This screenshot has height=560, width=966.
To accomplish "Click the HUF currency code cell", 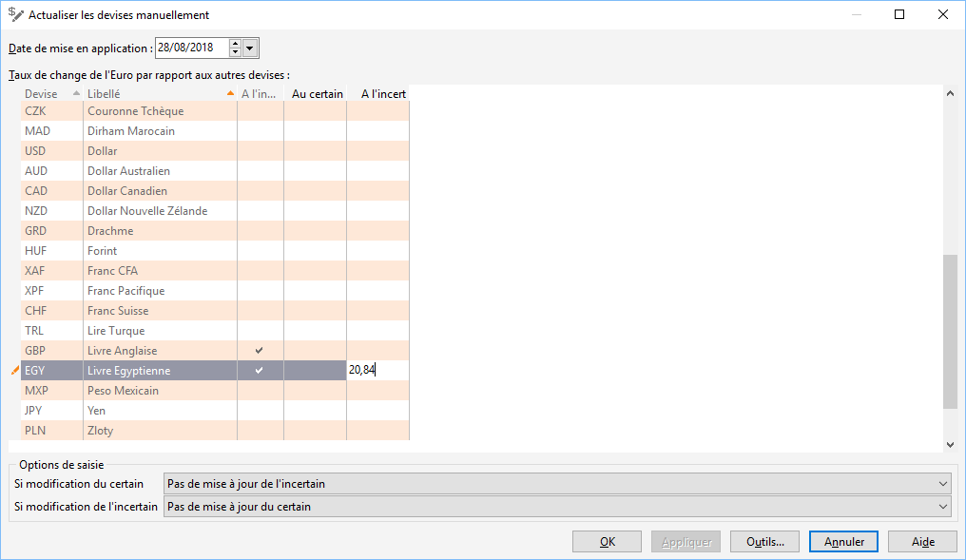I will tap(51, 251).
